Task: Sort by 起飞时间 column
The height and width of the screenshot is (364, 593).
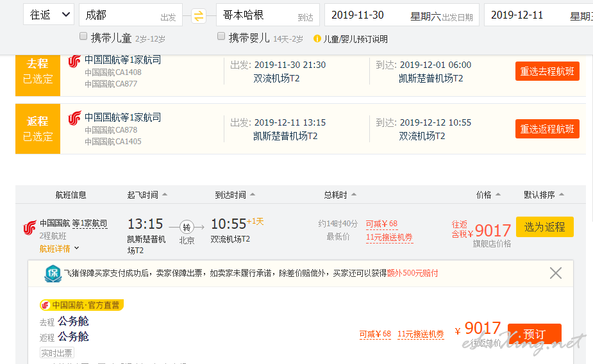Action: coord(147,195)
